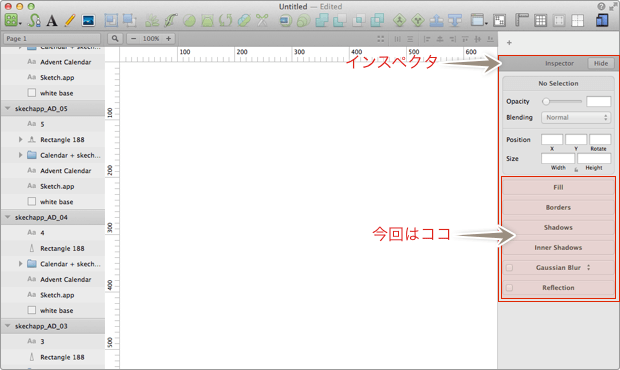The height and width of the screenshot is (370, 620).
Task: Select the Vector pen tool
Action: pyautogui.click(x=34, y=20)
